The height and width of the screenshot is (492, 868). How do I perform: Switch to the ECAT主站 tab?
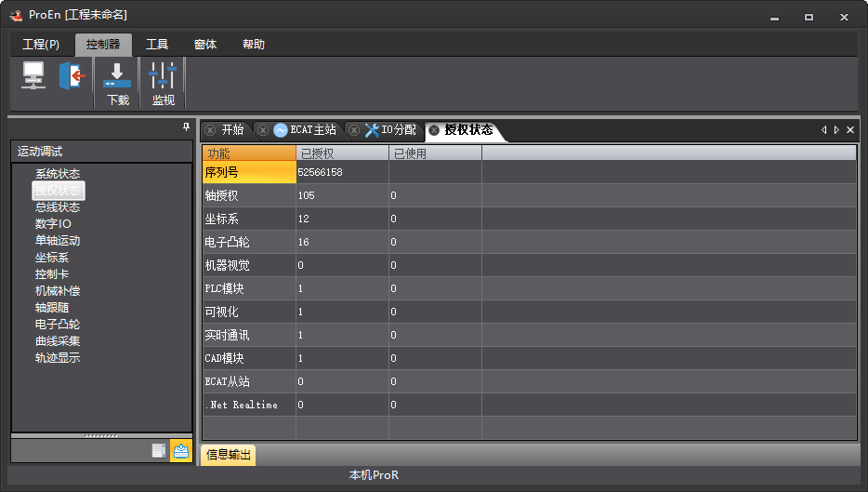(313, 129)
